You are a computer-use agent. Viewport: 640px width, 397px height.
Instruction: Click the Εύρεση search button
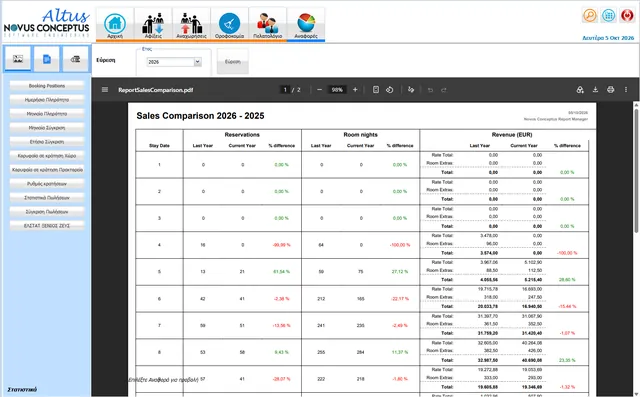point(233,62)
